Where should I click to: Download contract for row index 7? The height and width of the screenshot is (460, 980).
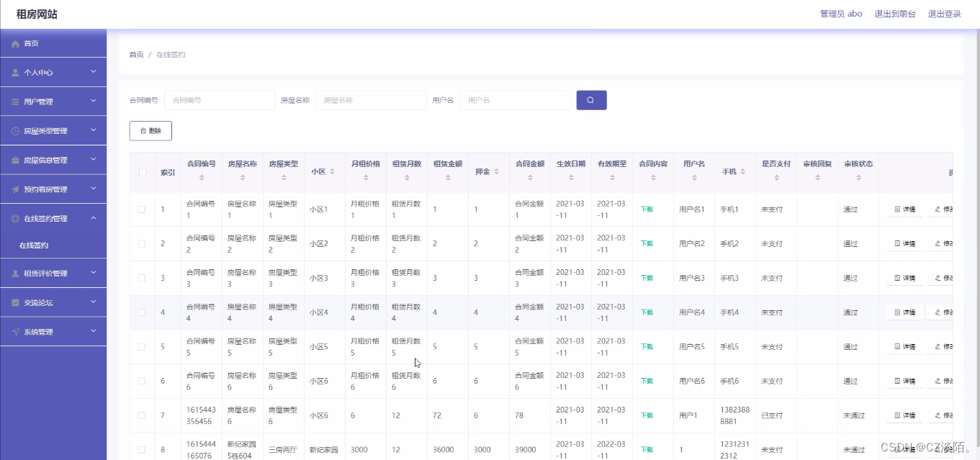click(647, 415)
